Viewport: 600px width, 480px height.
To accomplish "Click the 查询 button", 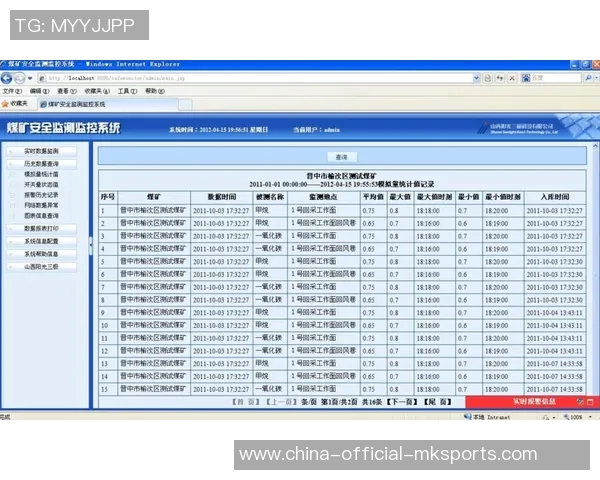I will click(x=341, y=157).
